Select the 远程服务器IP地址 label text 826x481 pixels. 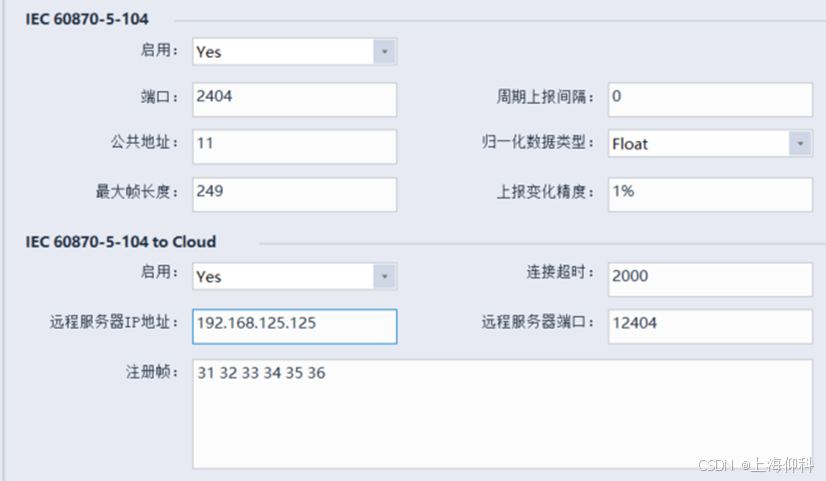113,323
